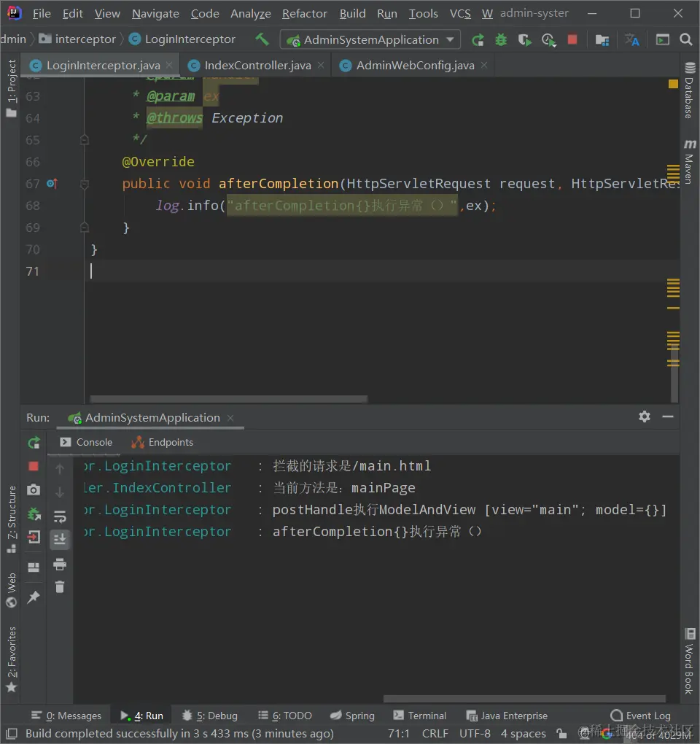The height and width of the screenshot is (744, 700).
Task: Open the Terminal tool window
Action: pos(420,716)
